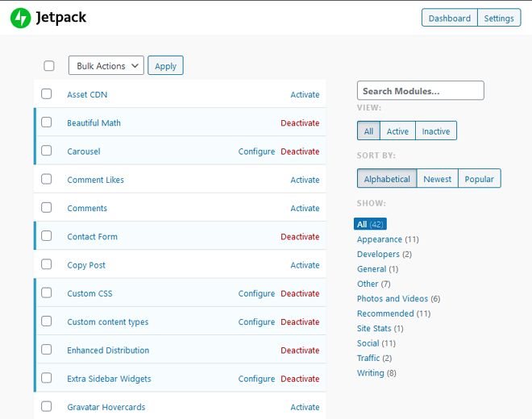Image resolution: width=532 pixels, height=419 pixels.
Task: Open the Contact Form name link
Action: click(92, 236)
